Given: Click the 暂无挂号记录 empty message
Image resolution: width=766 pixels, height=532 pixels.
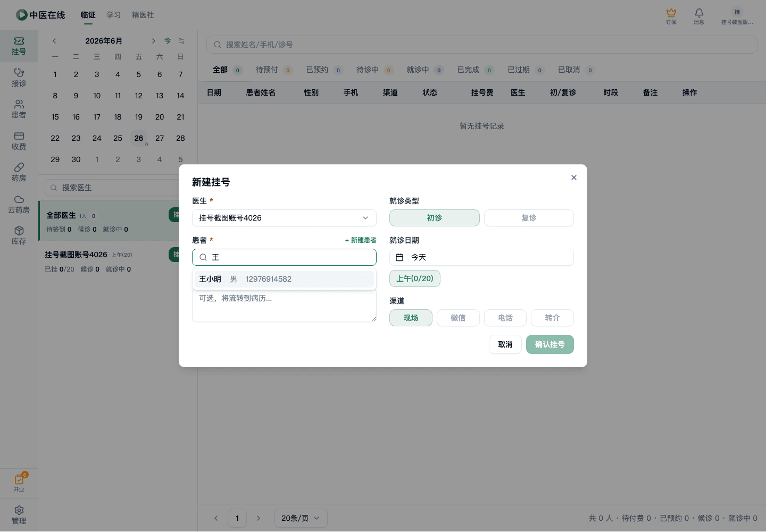Looking at the screenshot, I should click(x=482, y=126).
